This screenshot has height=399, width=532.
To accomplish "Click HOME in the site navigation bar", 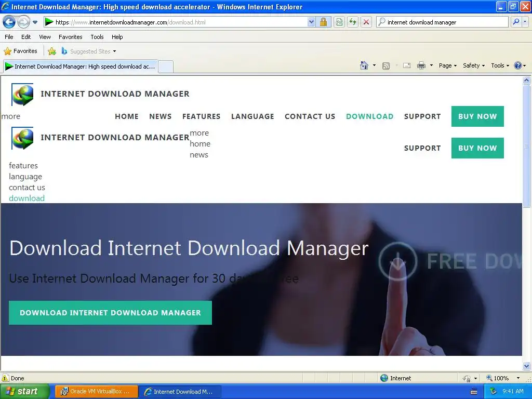I will coord(127,116).
